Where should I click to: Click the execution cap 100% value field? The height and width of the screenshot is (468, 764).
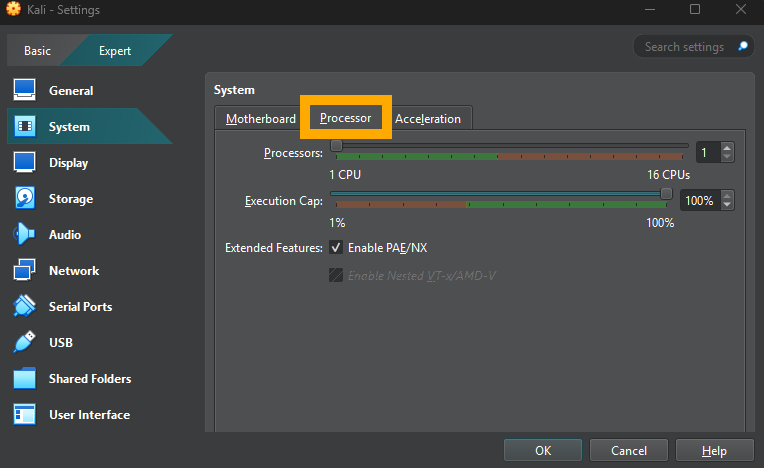coord(701,200)
